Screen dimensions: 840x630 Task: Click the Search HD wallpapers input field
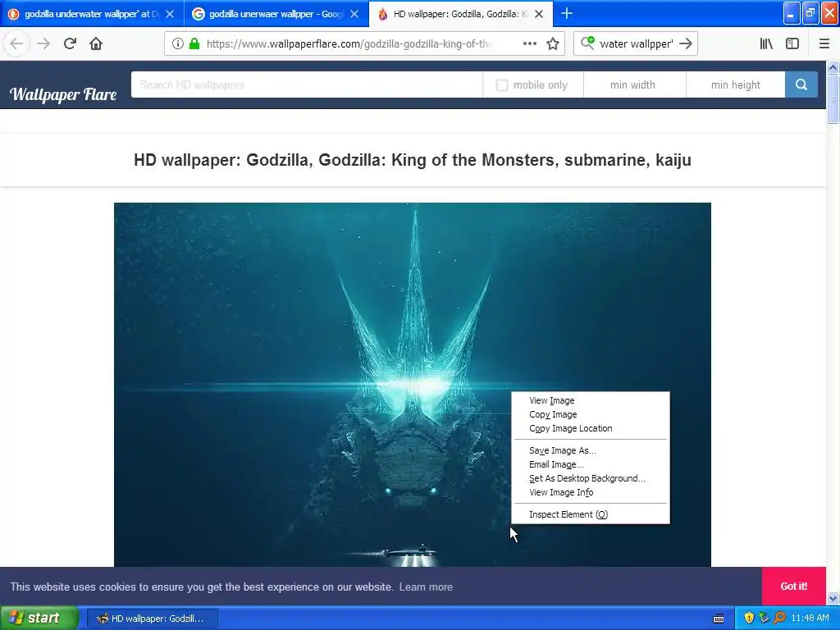tap(307, 84)
